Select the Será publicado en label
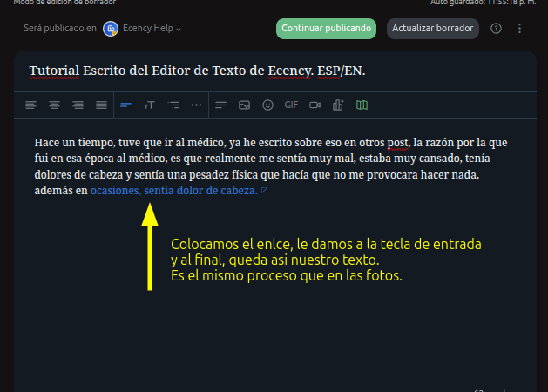 point(60,28)
